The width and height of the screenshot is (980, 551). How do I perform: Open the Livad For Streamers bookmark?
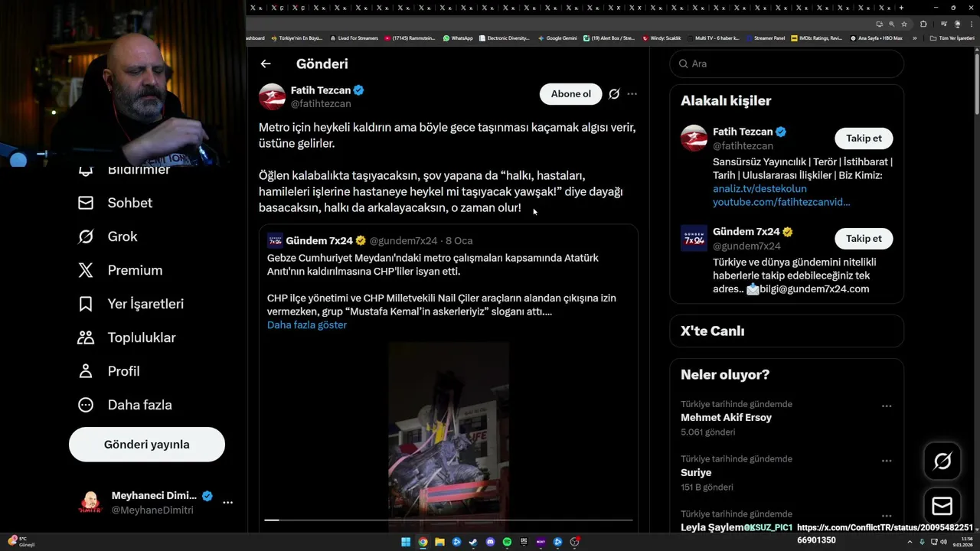pos(354,37)
